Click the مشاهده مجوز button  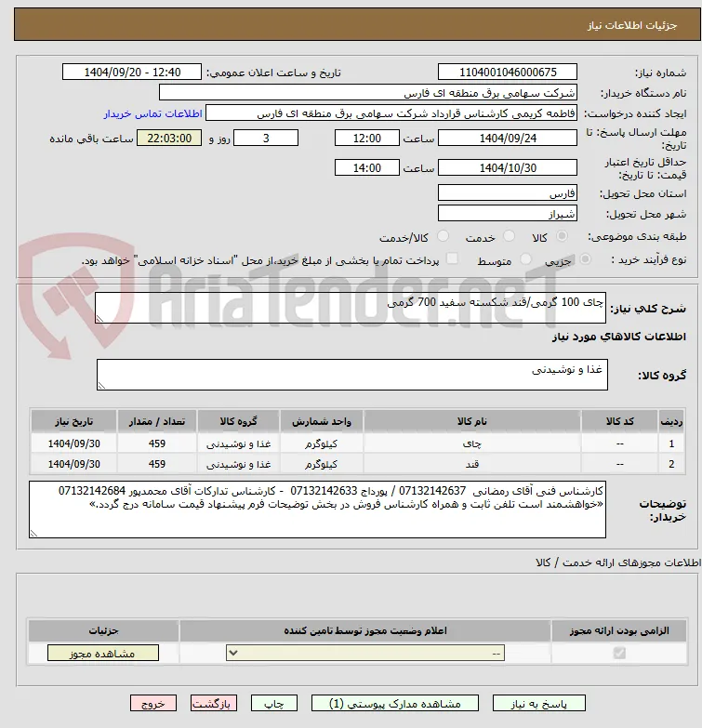(x=102, y=653)
